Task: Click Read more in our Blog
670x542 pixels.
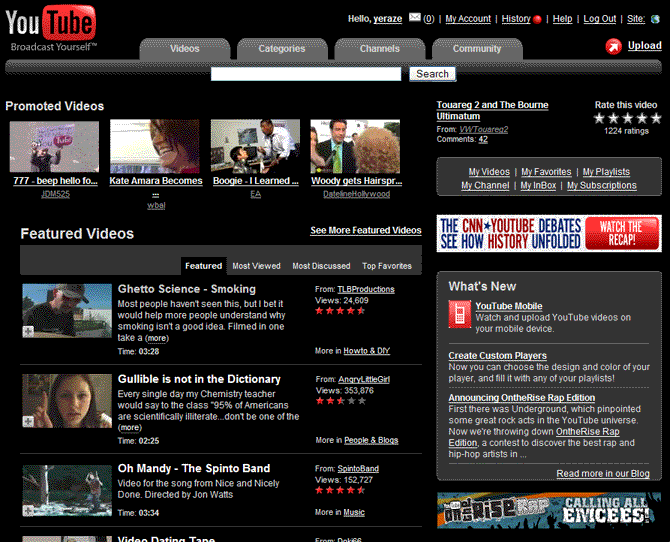Action: pos(603,474)
